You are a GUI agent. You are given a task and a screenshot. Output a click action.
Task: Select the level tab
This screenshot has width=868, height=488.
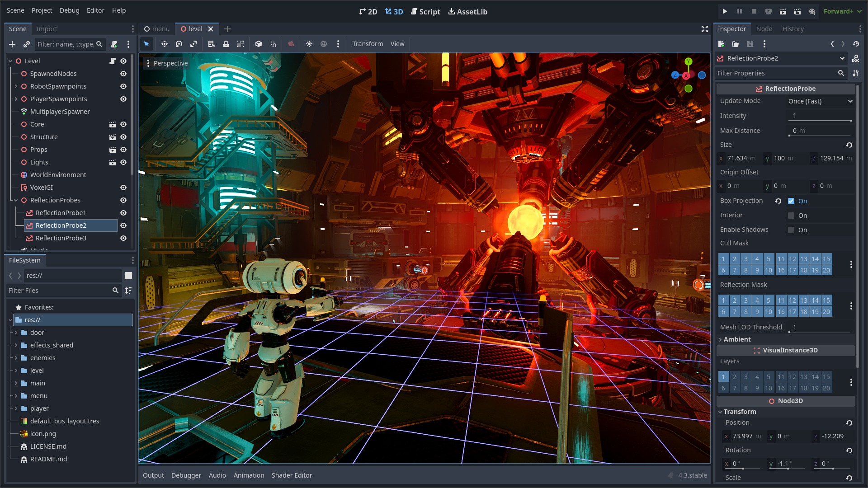193,28
